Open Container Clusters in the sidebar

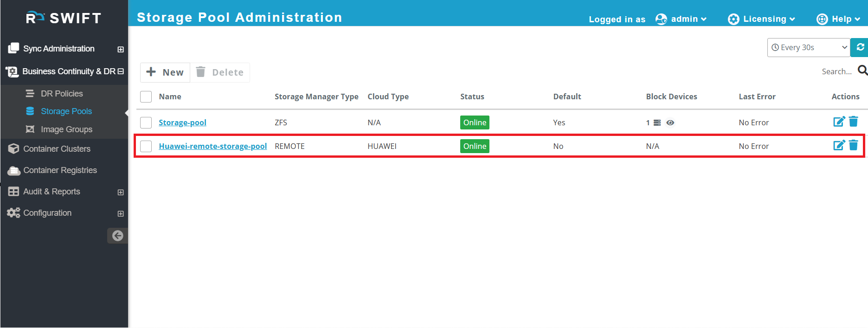57,148
